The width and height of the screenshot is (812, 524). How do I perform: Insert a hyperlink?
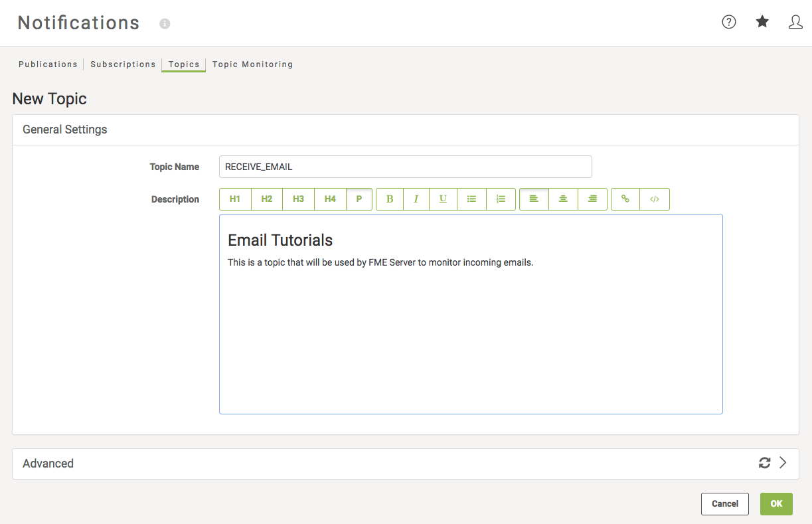(625, 199)
